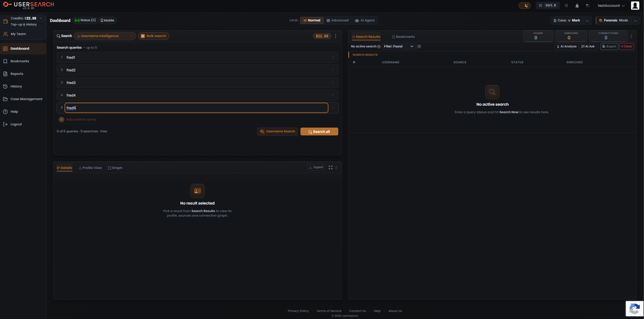Open the details panel kebab menu

pyautogui.click(x=336, y=167)
